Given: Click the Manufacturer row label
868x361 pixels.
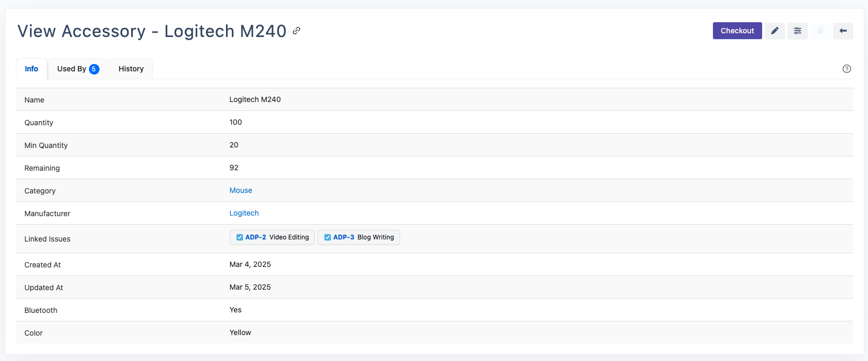Looking at the screenshot, I should (48, 214).
